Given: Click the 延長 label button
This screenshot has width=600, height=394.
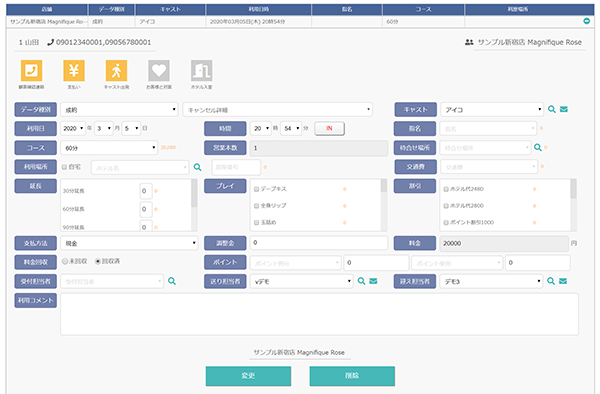Looking at the screenshot, I should [x=36, y=186].
